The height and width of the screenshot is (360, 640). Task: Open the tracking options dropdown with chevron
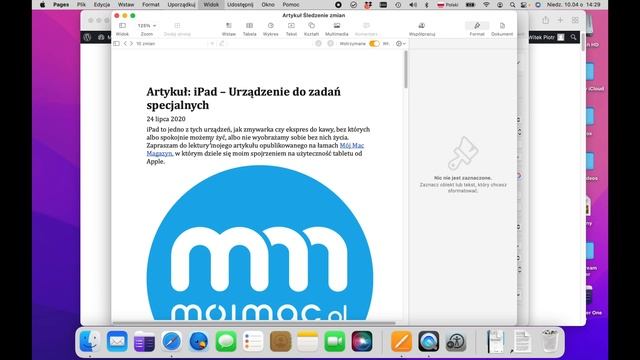click(x=400, y=44)
